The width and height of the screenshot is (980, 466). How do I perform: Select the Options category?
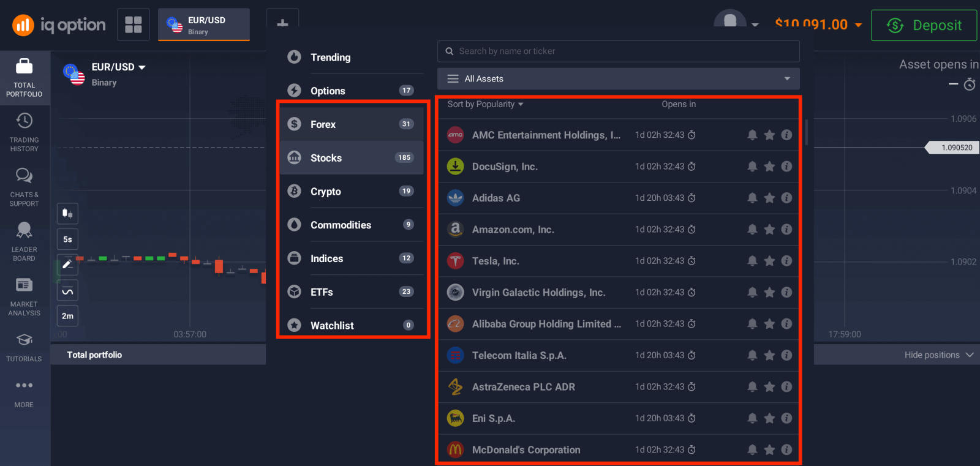click(x=352, y=91)
